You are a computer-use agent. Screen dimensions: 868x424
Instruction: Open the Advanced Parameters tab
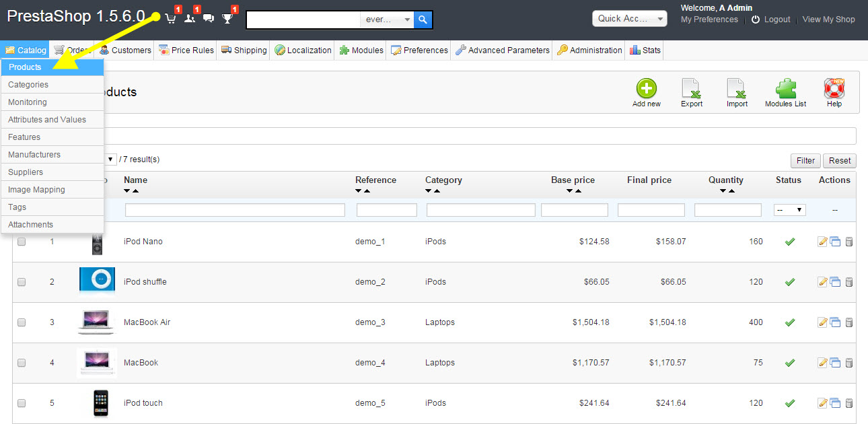(x=503, y=50)
